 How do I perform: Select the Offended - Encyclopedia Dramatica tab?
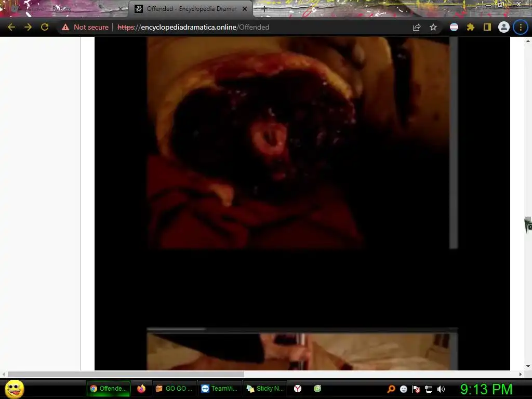pos(191,9)
